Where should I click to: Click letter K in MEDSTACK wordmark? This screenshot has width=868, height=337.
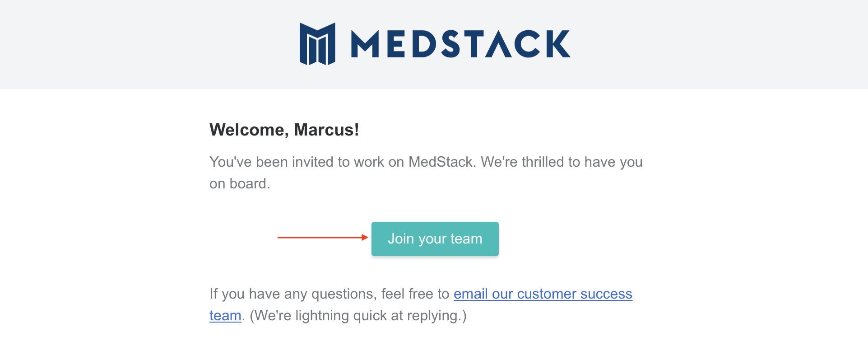[558, 44]
